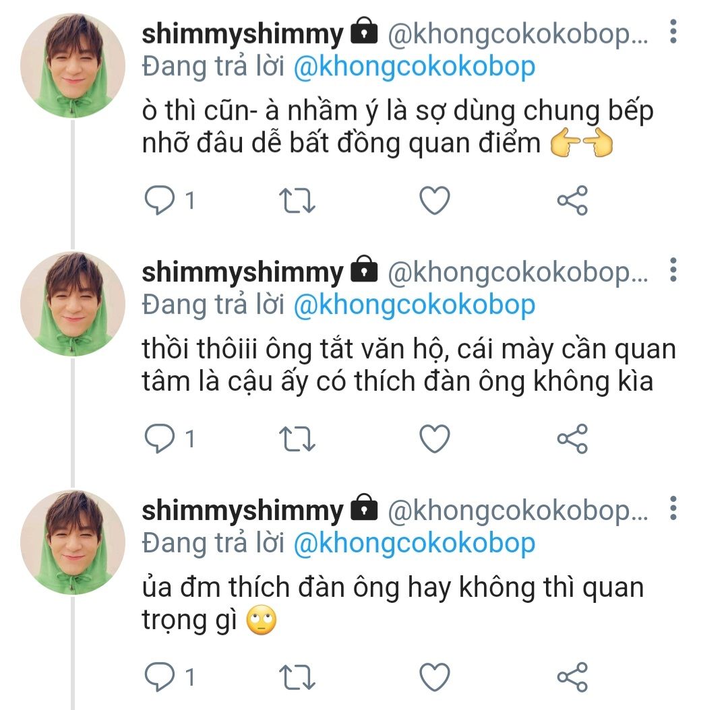Viewport: 728px width, 710px height.
Task: Reply to the tweet about sharing a kitchen
Action: [x=160, y=201]
